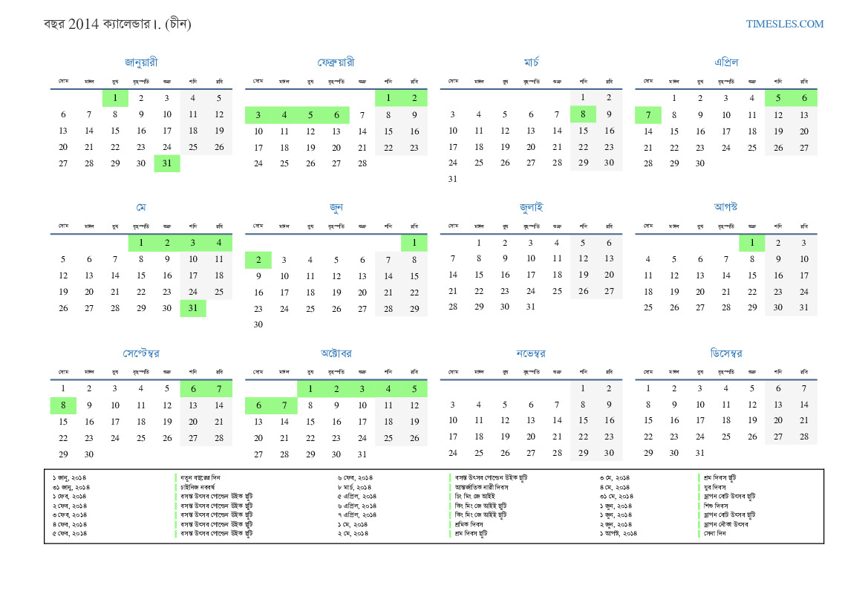868x614 pixels.
Task: Click 'নতুন বছরের দিন' legend entry
Action: 200,477
